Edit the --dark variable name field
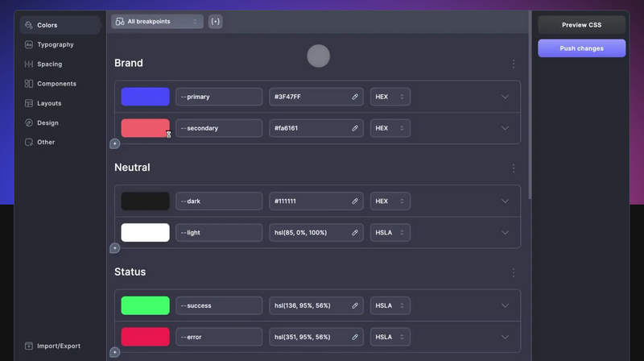 pos(219,201)
